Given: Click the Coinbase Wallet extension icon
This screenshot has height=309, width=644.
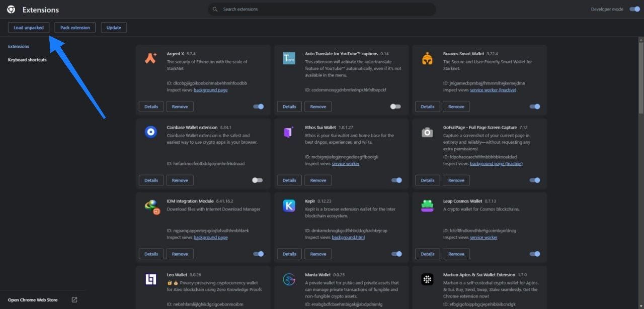Looking at the screenshot, I should point(151,132).
